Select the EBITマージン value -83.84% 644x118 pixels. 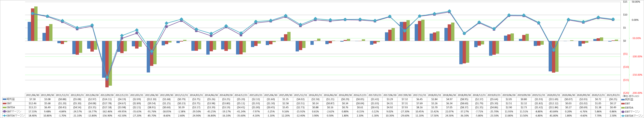pyautogui.click(x=553, y=112)
